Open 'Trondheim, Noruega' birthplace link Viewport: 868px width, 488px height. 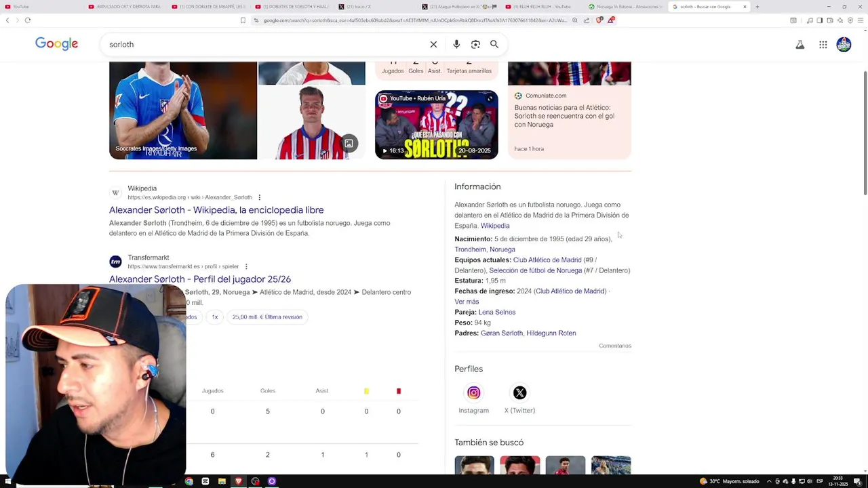[485, 249]
